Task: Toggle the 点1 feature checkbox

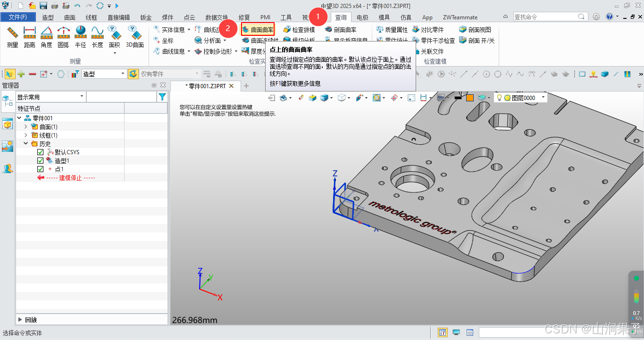Action: pos(41,169)
